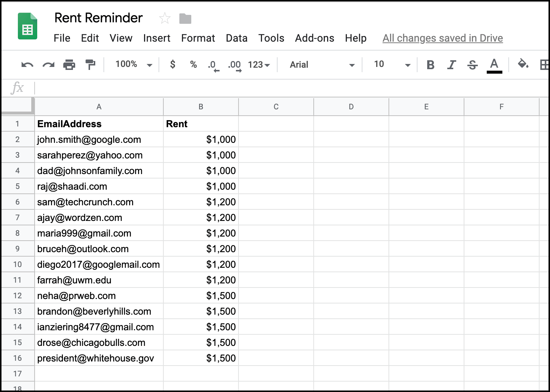Increase decimal places icon
The image size is (550, 392).
pyautogui.click(x=235, y=65)
